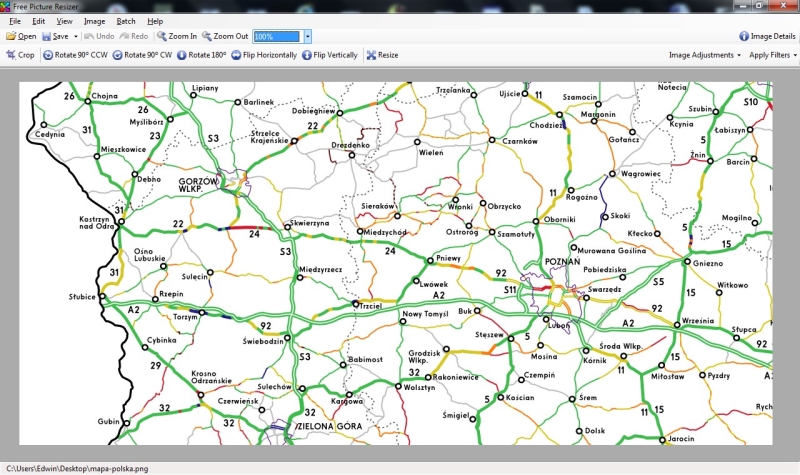Viewport: 800px width, 475px height.
Task: Open the View menu
Action: point(64,21)
